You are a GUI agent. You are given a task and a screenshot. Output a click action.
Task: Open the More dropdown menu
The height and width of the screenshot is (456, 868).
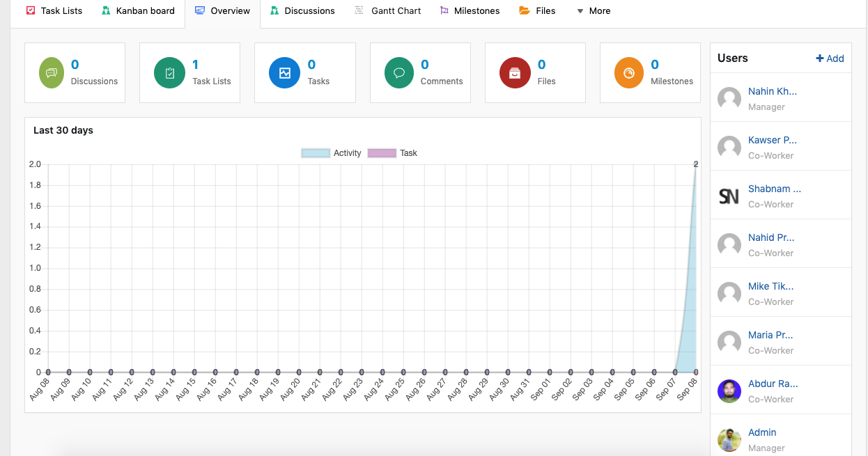click(593, 10)
